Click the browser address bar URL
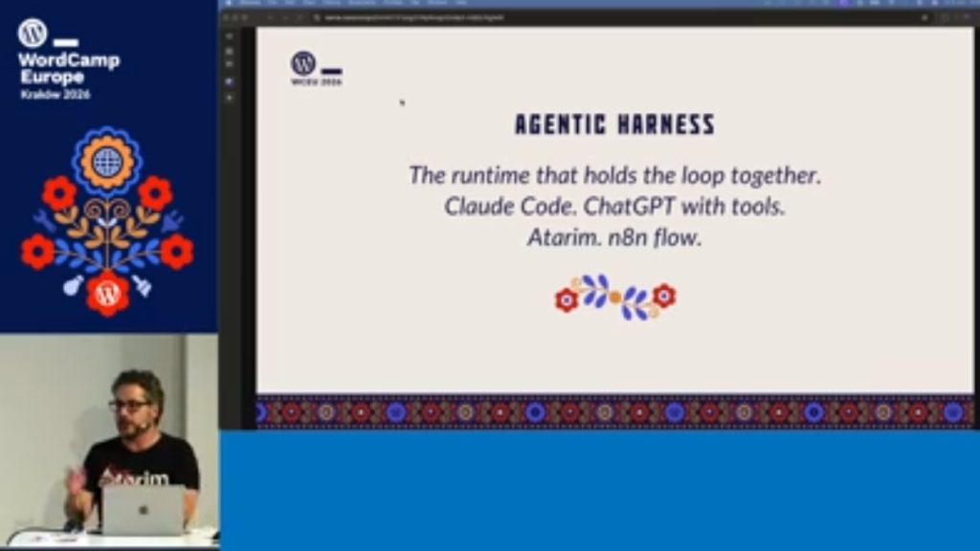This screenshot has width=980, height=551. 413,17
